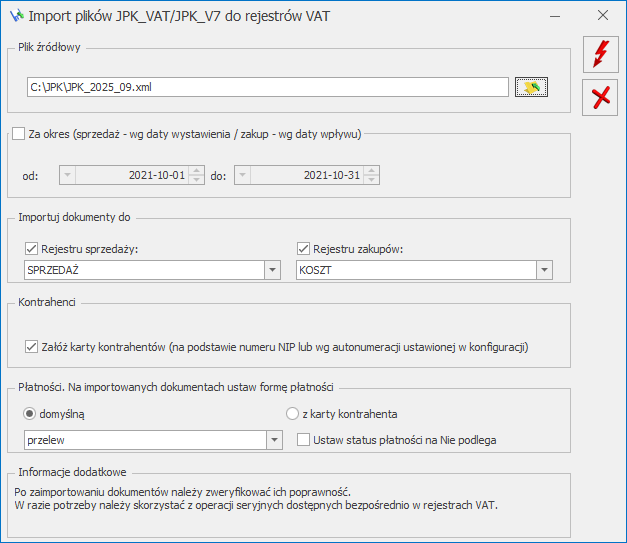
Task: Click the application icon in title bar
Action: [17, 16]
